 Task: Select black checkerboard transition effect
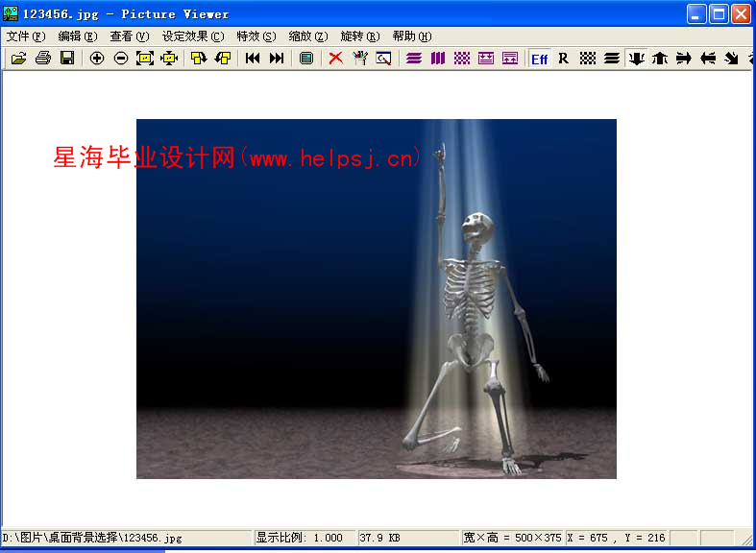[588, 59]
